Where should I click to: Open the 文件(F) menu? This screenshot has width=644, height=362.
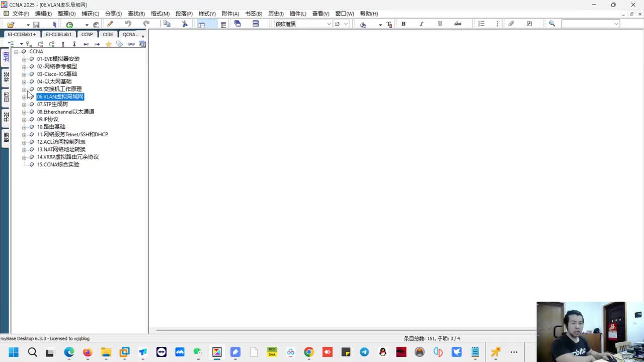click(21, 14)
